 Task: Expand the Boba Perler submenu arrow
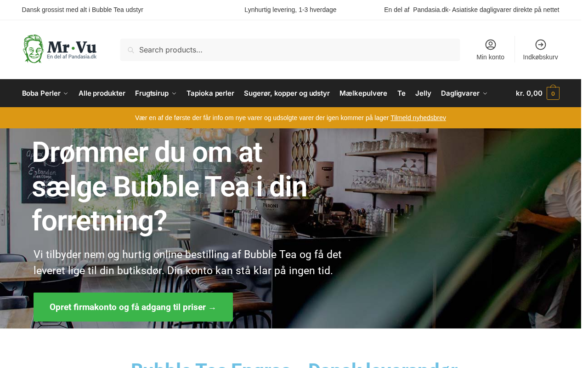point(66,93)
